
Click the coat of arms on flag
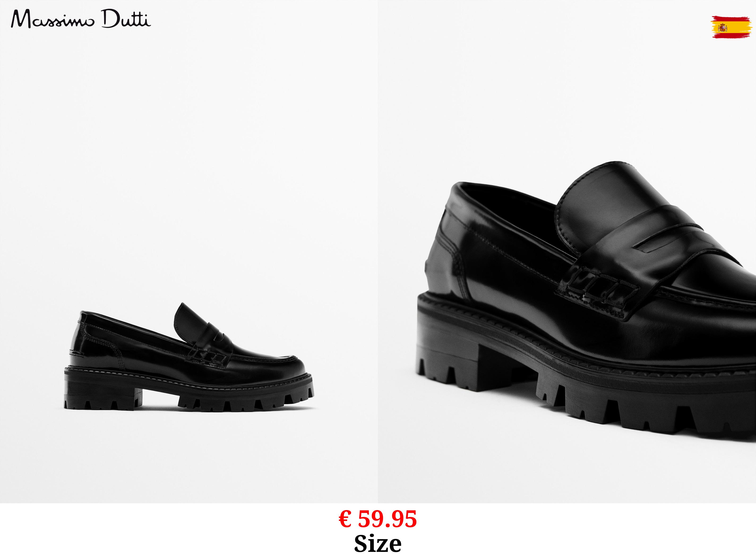pos(722,27)
